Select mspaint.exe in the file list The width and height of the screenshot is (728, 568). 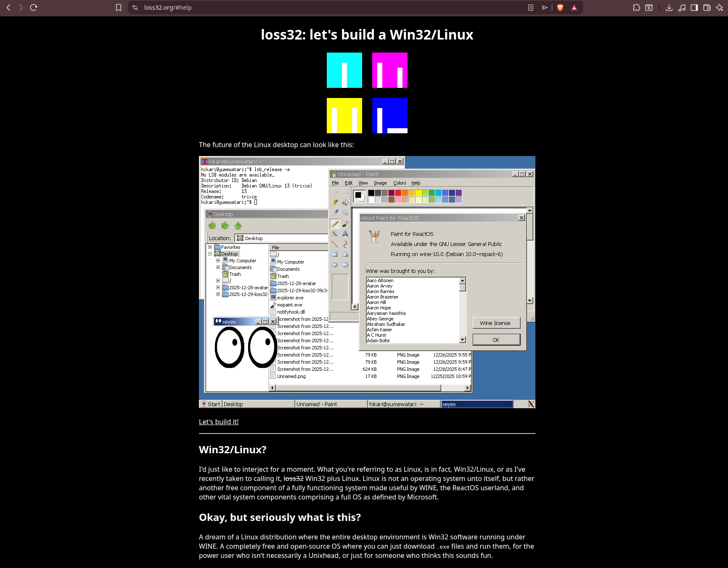[286, 305]
